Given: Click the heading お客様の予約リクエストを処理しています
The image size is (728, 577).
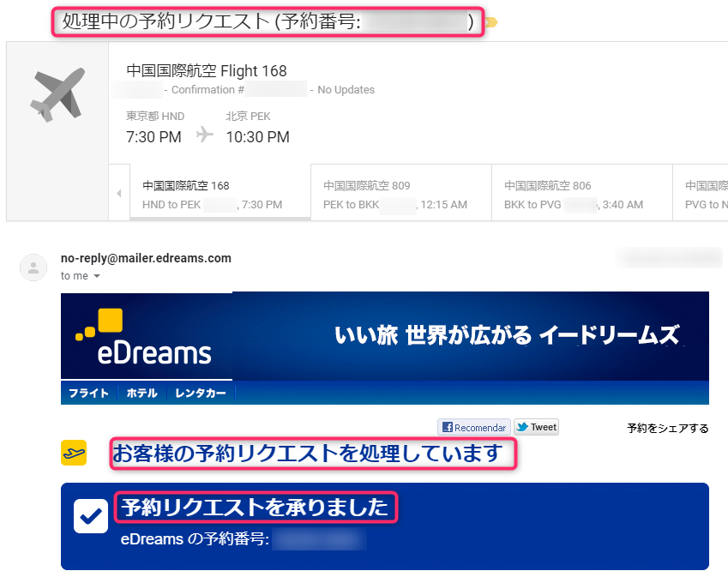Looking at the screenshot, I should click(x=307, y=454).
